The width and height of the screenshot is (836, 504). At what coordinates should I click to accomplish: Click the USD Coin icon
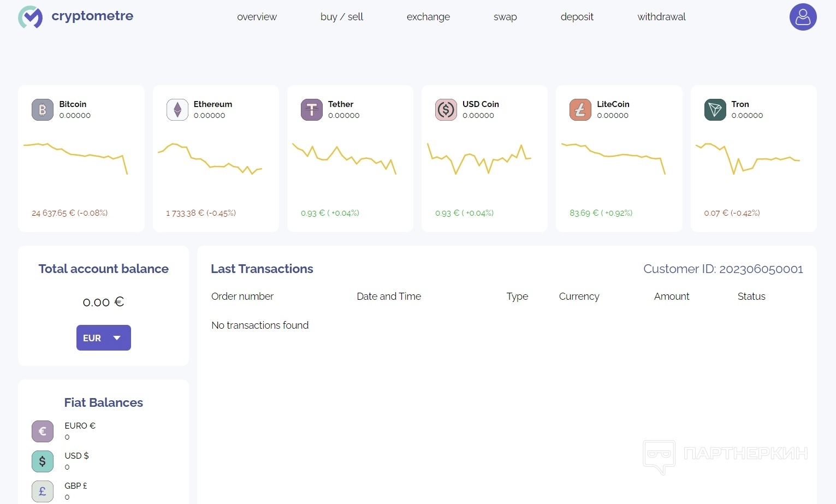[446, 110]
